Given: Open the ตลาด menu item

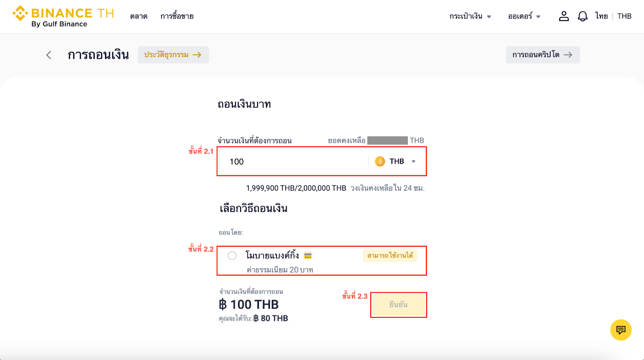Looking at the screenshot, I should (138, 16).
